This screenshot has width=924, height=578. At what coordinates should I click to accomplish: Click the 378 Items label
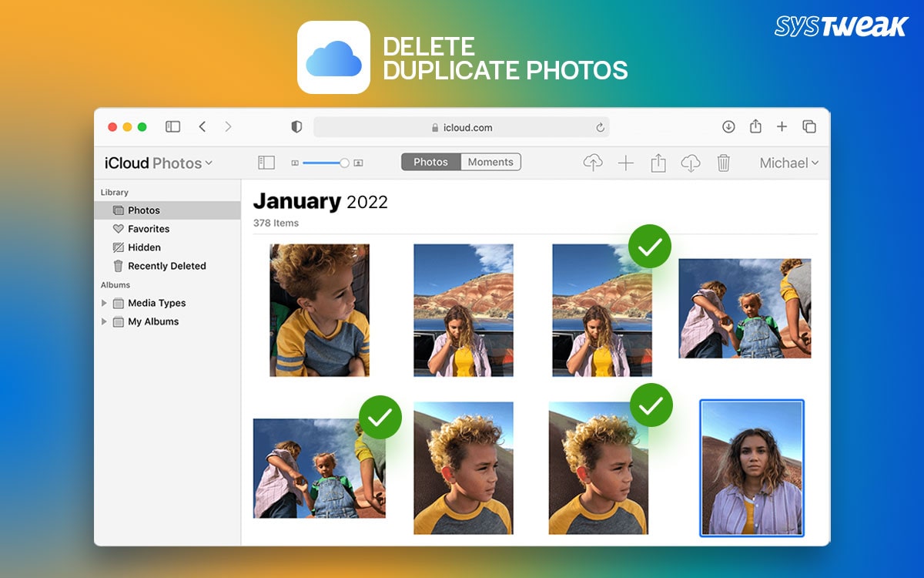point(276,223)
